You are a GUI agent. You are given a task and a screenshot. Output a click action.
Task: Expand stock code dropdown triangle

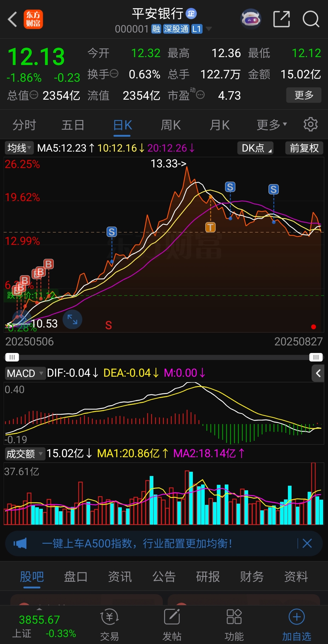[x=209, y=29]
